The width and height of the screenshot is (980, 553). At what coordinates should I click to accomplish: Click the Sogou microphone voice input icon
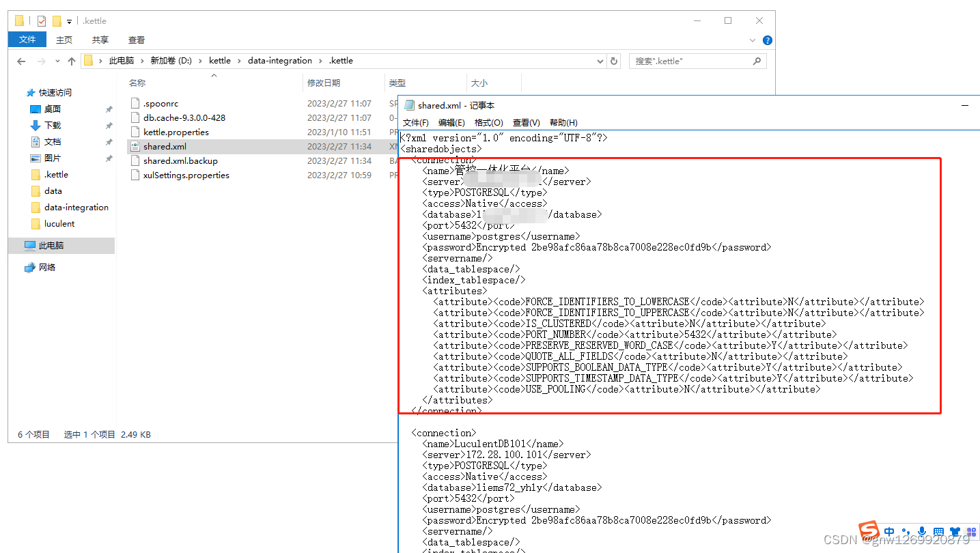point(923,531)
